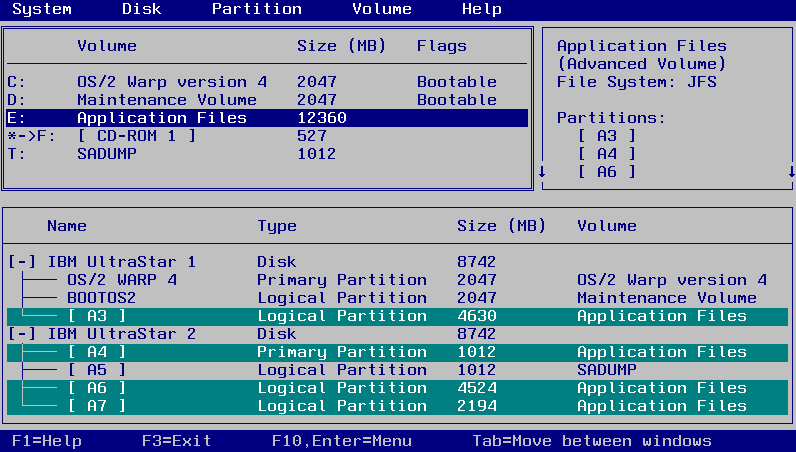Click F10,Enter=Menu in the bottom bar
The height and width of the screenshot is (452, 796).
pyautogui.click(x=342, y=441)
